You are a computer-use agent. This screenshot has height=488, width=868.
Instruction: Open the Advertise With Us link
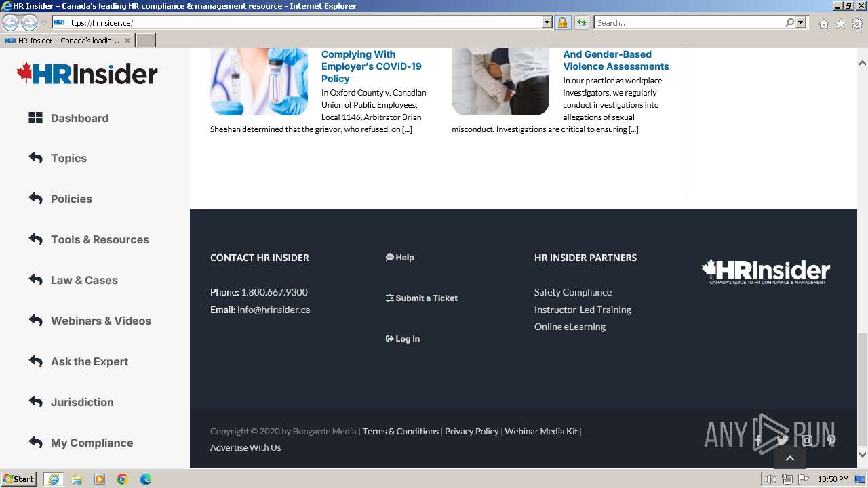(x=245, y=447)
